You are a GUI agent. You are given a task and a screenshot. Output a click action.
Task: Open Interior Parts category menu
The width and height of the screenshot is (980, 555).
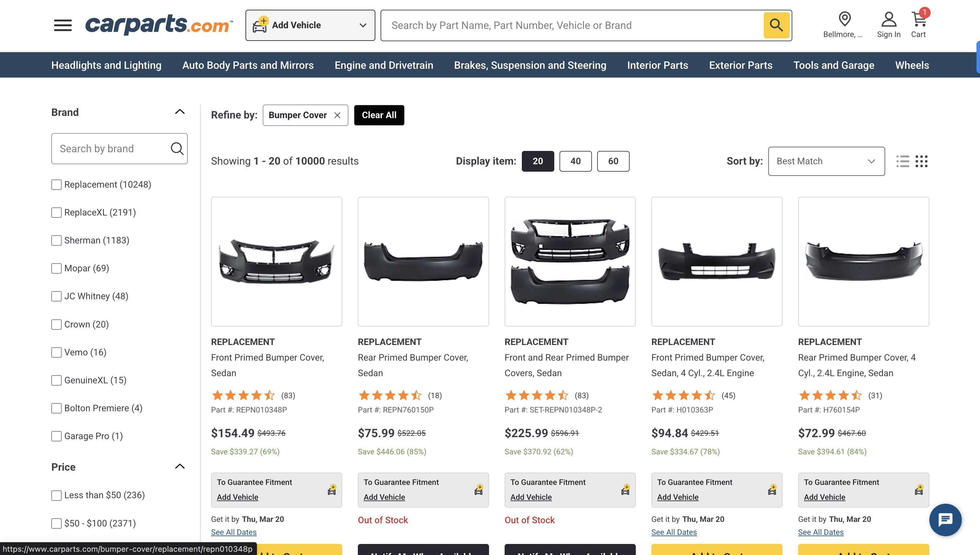click(x=658, y=65)
